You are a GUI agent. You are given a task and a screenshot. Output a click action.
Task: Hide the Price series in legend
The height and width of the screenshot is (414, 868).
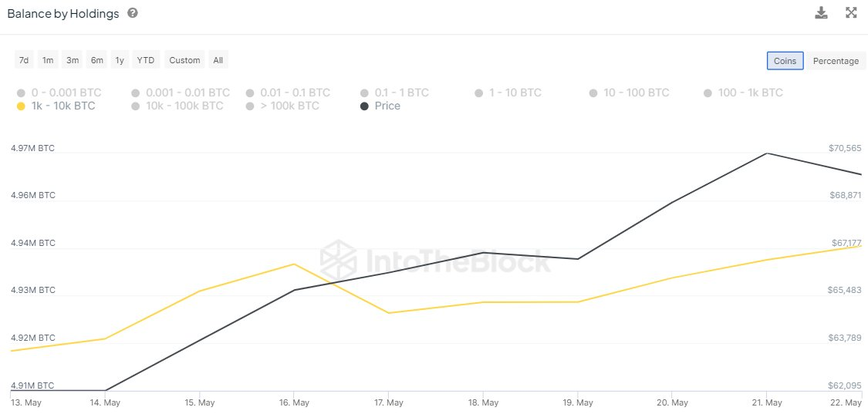tap(380, 106)
